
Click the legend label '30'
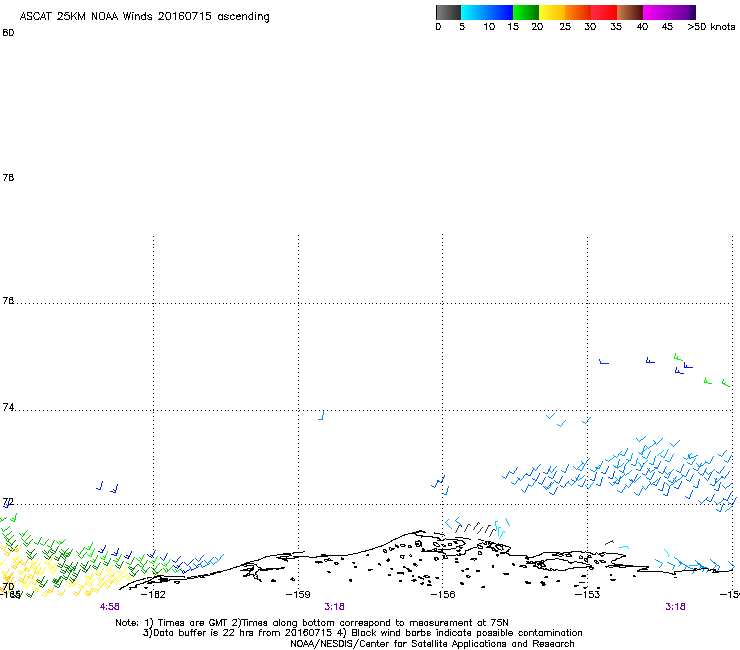click(x=590, y=27)
